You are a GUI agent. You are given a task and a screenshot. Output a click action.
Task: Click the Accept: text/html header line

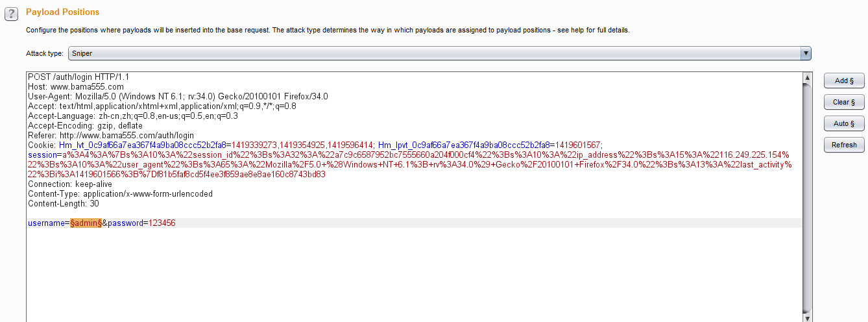162,106
